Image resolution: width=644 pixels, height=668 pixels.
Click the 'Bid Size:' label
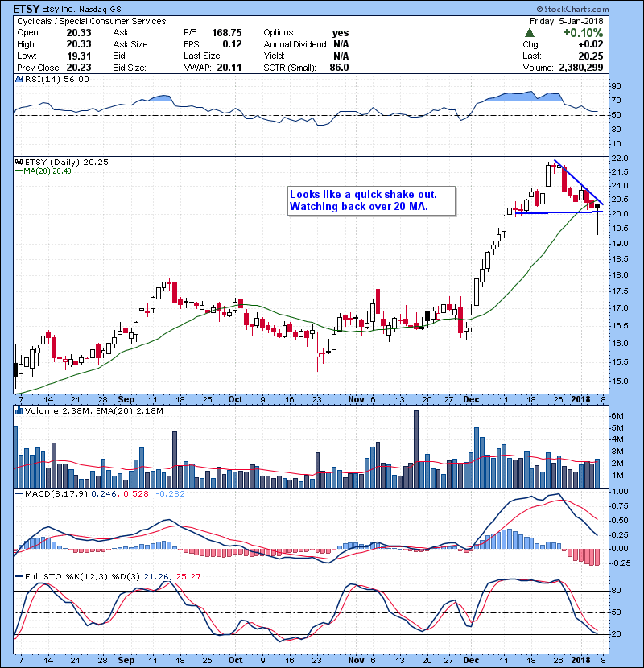click(130, 68)
